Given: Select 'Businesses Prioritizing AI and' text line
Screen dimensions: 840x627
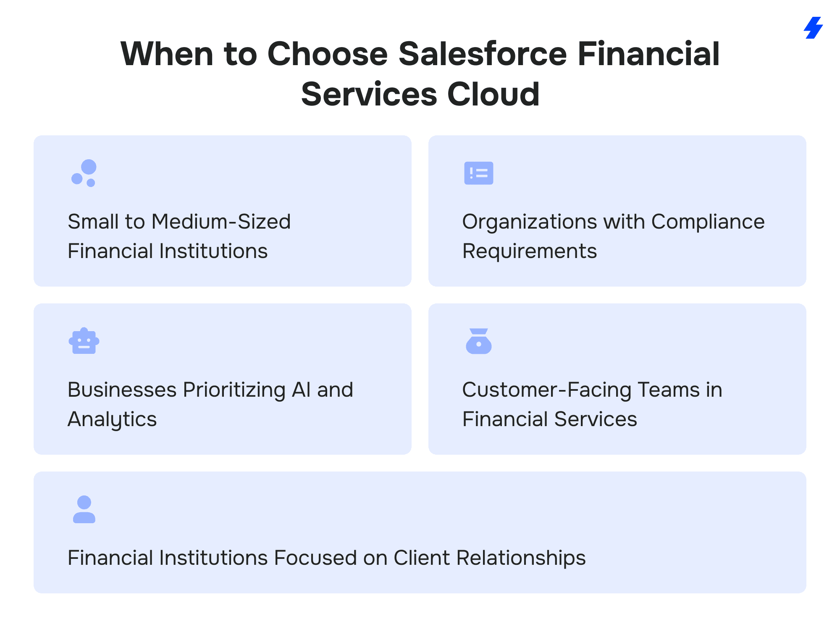Looking at the screenshot, I should pos(210,390).
